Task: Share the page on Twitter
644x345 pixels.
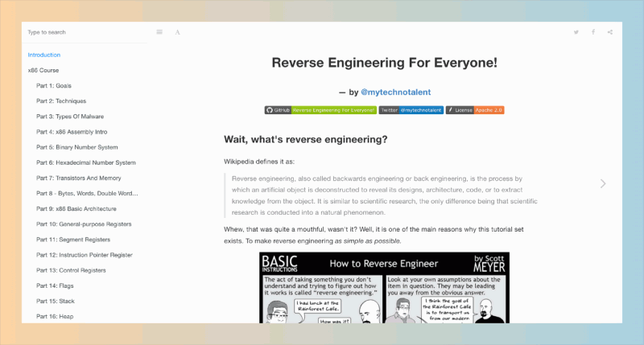Action: (x=576, y=32)
